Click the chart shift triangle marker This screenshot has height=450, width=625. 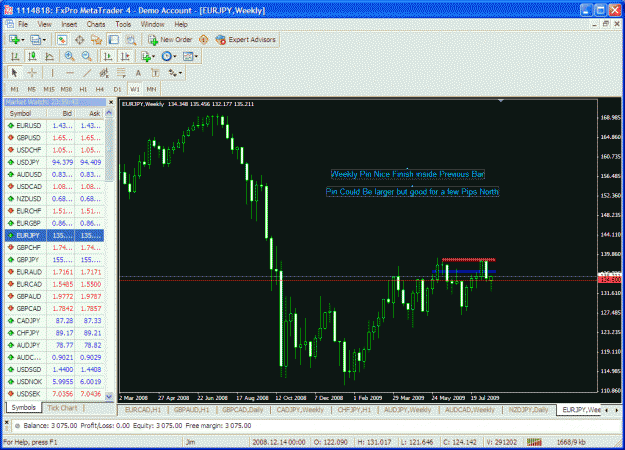[x=501, y=101]
